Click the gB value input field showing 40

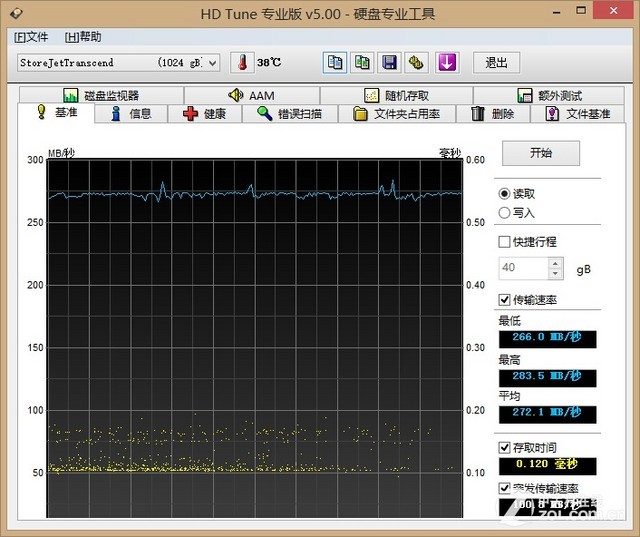click(x=523, y=268)
